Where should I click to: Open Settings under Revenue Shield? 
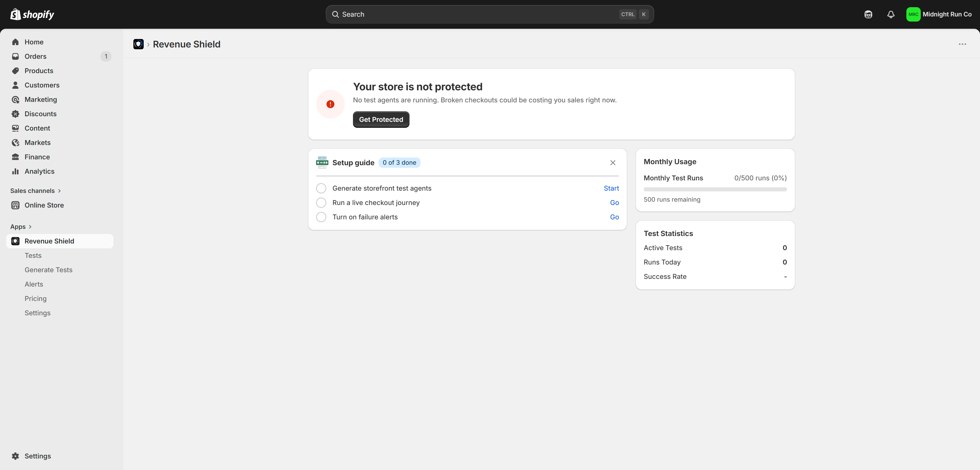tap(37, 313)
